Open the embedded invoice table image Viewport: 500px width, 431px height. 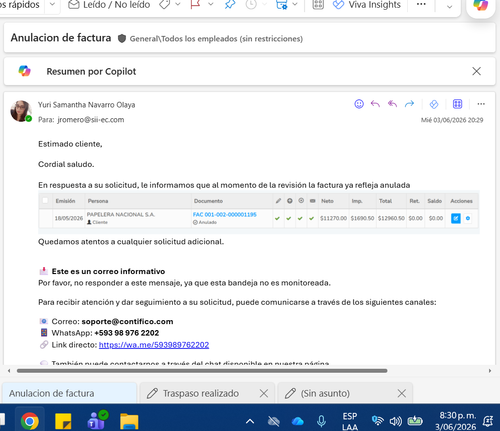coord(259,211)
